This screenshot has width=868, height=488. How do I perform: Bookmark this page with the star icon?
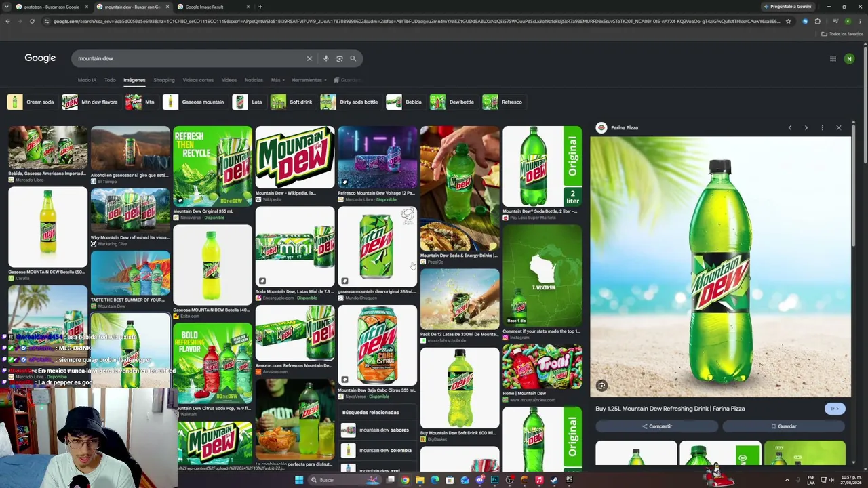coord(788,22)
